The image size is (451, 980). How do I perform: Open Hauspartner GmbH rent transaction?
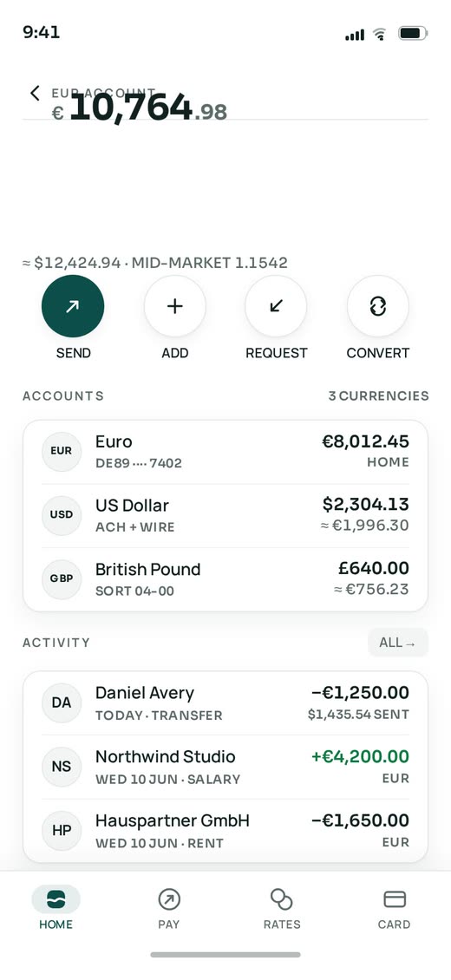tap(225, 831)
